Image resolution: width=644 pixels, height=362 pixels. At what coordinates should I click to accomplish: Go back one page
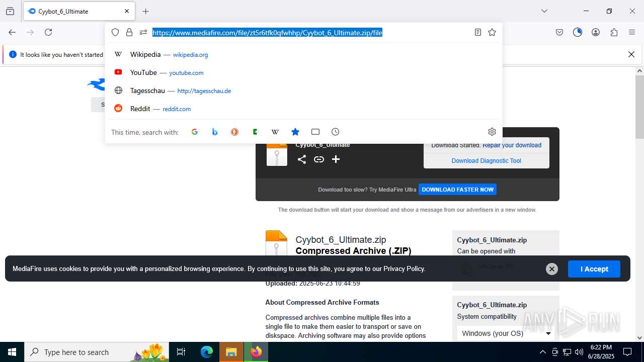click(12, 32)
